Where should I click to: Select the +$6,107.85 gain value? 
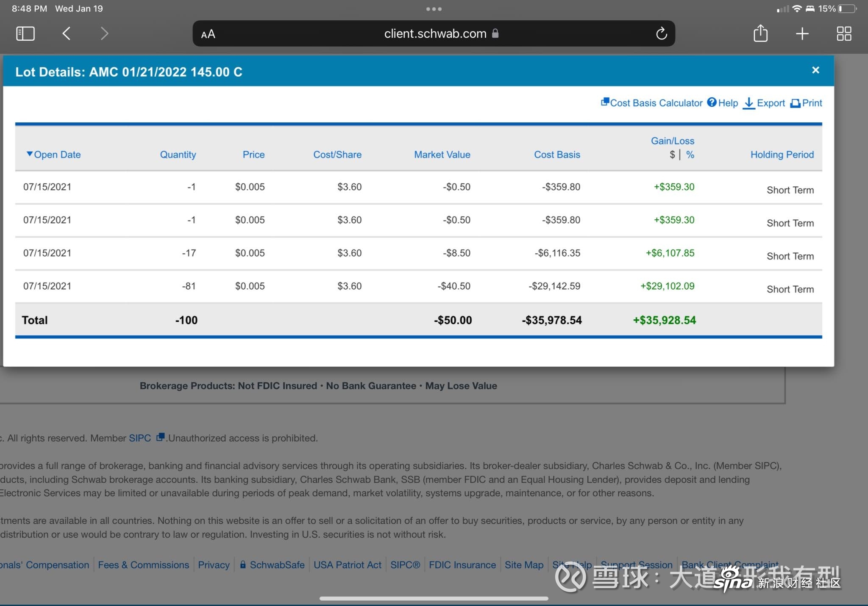(x=670, y=253)
